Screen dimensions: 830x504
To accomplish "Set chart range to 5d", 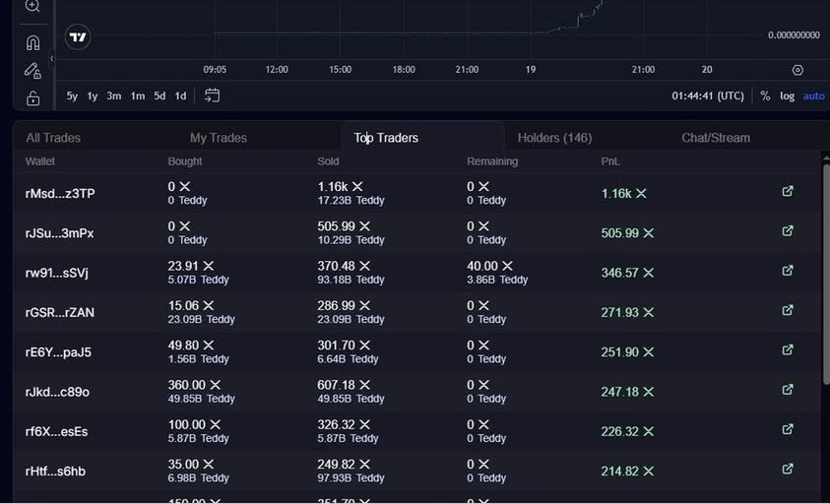I will click(160, 95).
